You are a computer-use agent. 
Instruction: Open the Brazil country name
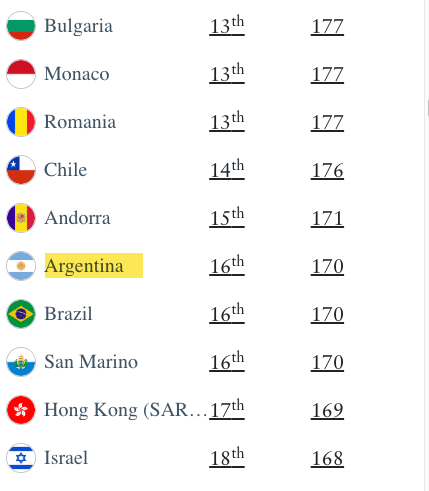click(68, 314)
